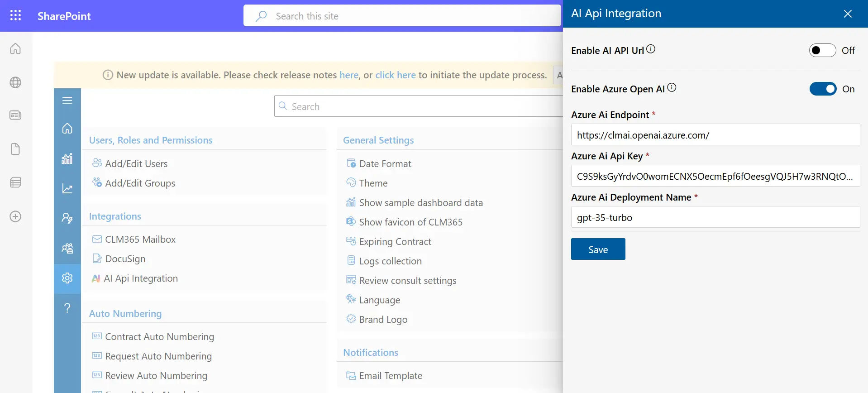
Task: Toggle the CLM365 hamburger menu
Action: [67, 101]
